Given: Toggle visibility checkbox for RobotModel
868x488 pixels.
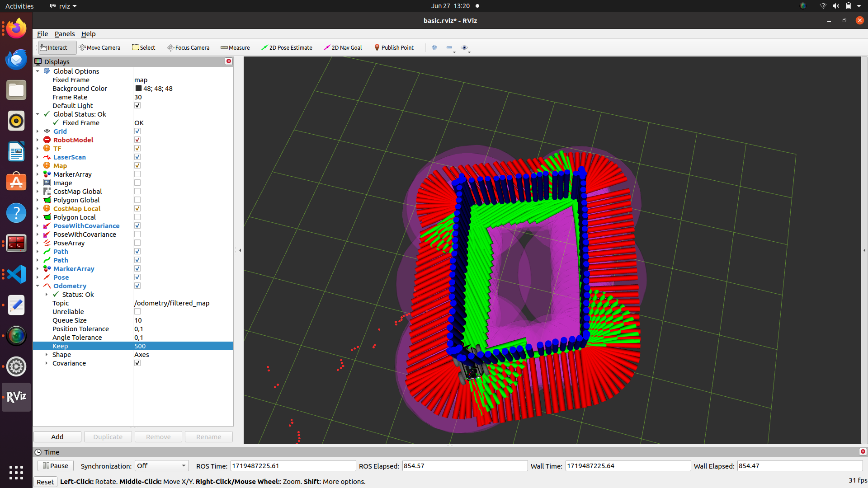Looking at the screenshot, I should click(137, 140).
